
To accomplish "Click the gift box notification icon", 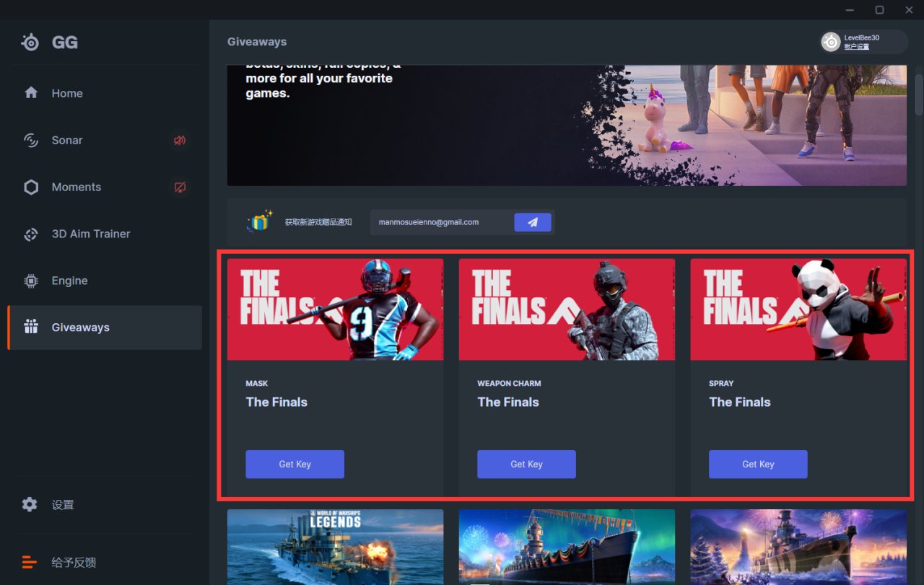I will click(259, 221).
